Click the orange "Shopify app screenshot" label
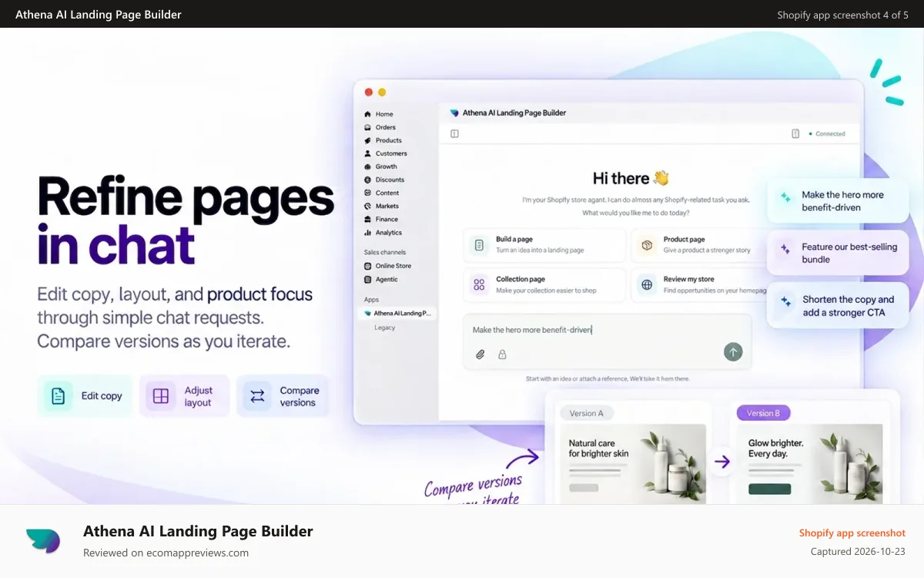Screen dimensions: 924x578 852,533
